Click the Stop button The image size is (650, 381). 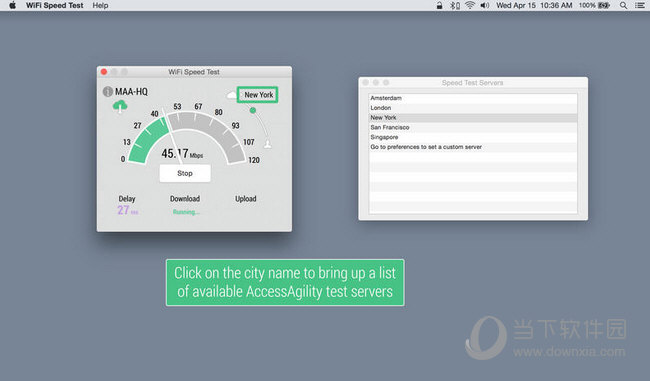185,173
